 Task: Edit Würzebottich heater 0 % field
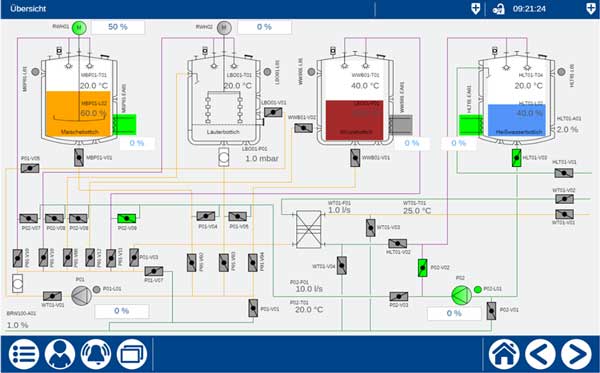[412, 143]
